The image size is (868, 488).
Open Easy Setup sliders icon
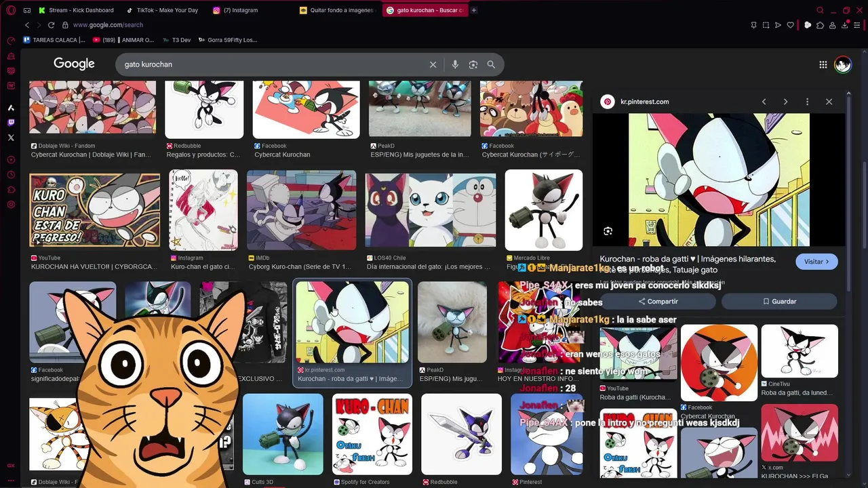[x=857, y=25]
